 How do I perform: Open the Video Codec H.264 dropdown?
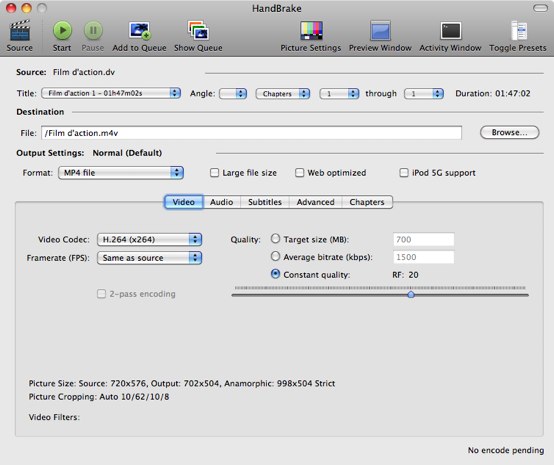[x=149, y=240]
